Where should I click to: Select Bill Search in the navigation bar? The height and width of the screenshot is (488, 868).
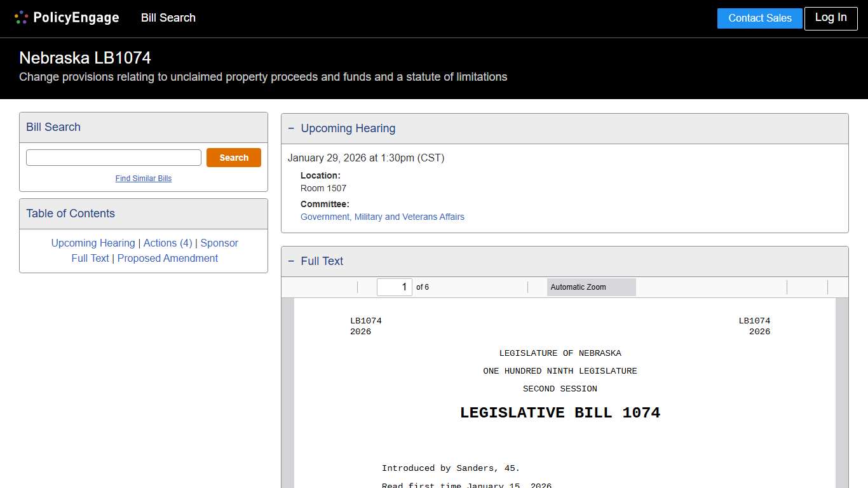pyautogui.click(x=168, y=18)
